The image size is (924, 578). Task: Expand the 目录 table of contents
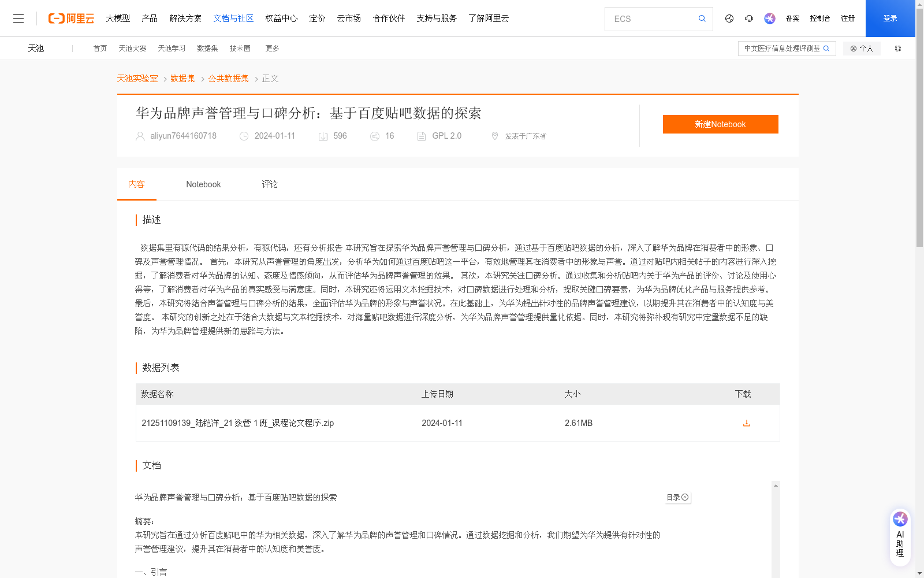(677, 497)
